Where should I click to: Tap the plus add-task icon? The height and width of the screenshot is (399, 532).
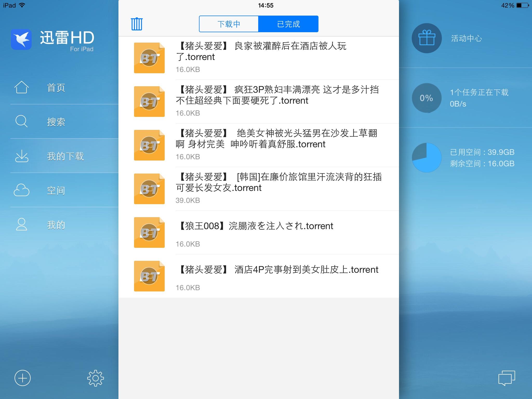tap(23, 378)
